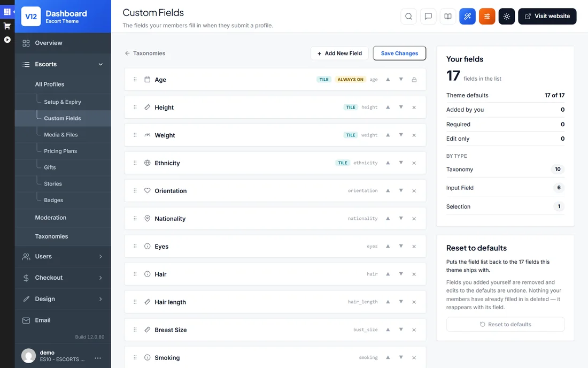The height and width of the screenshot is (368, 588).
Task: Click the TILE badge on Weight row
Action: pos(351,135)
